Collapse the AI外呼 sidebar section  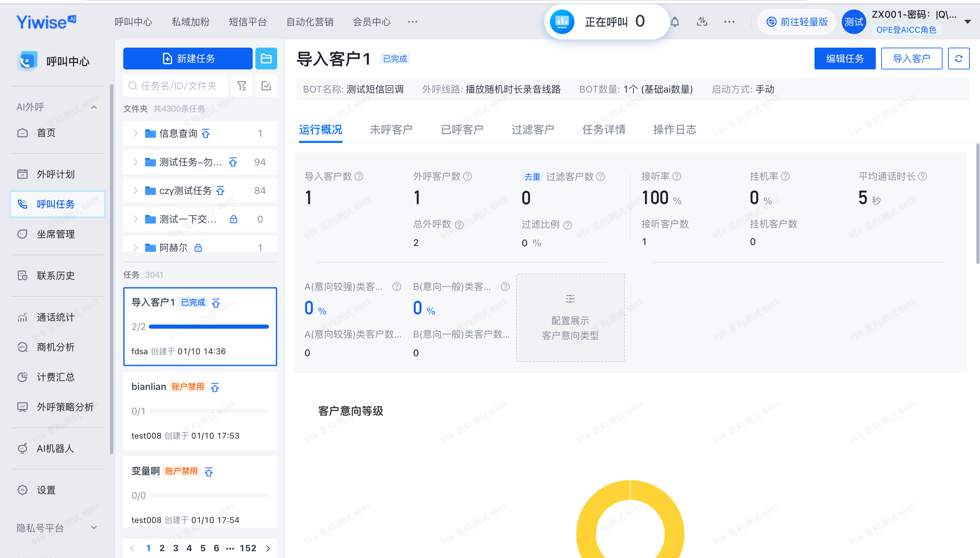click(x=94, y=107)
